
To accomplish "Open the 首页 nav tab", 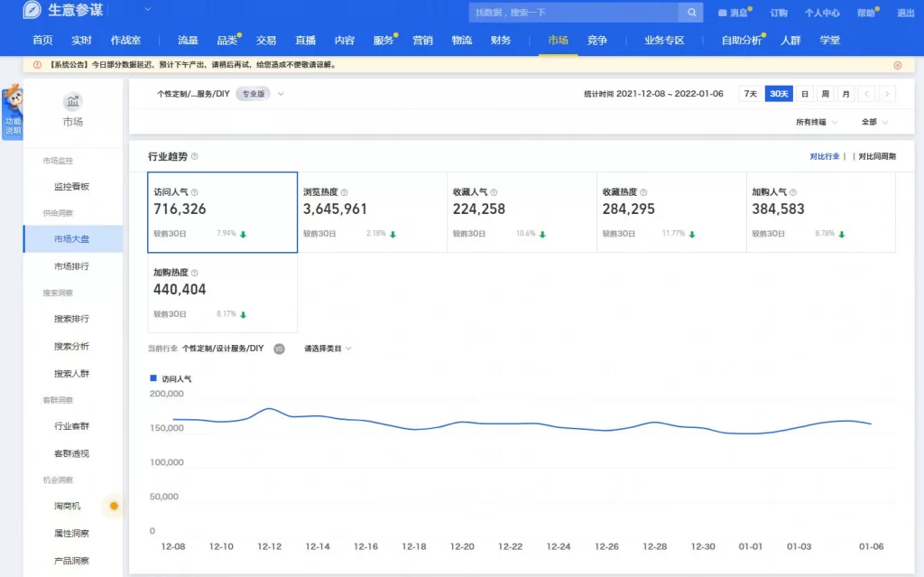I will [42, 40].
